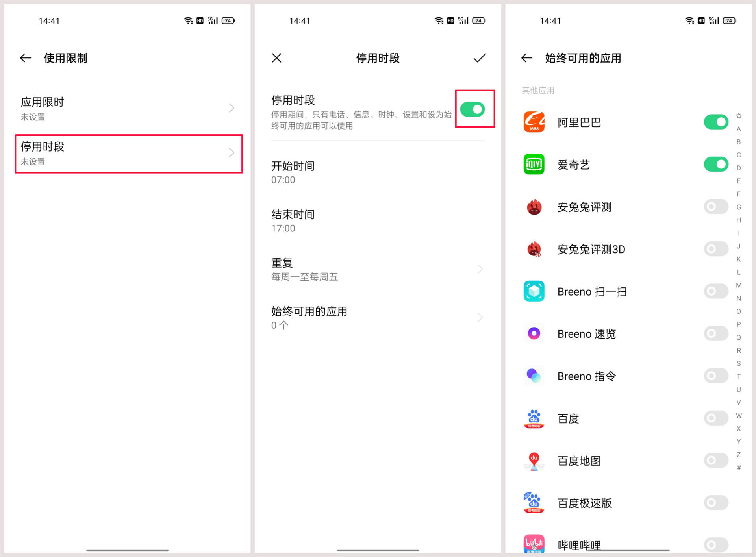Go back from 使用限制 screen

click(x=25, y=58)
